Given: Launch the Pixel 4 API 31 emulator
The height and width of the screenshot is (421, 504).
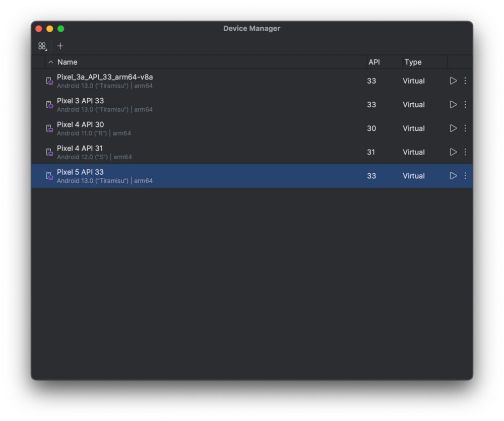Looking at the screenshot, I should click(x=453, y=152).
